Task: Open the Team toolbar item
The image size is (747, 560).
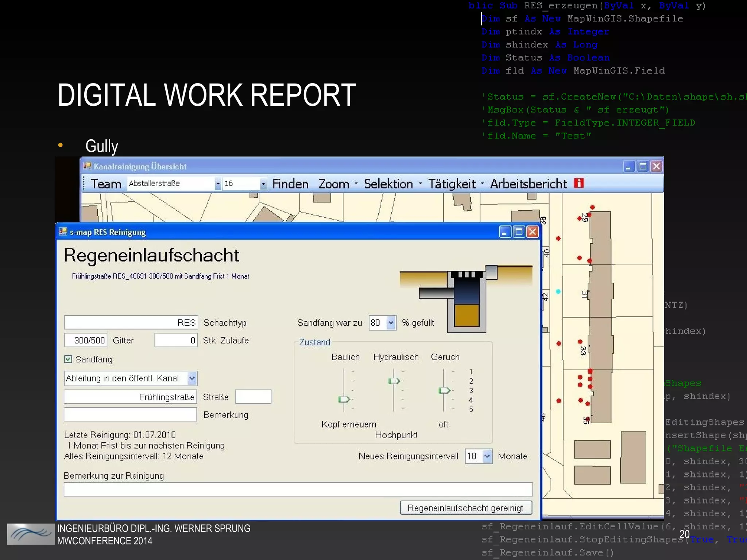Action: pyautogui.click(x=106, y=184)
